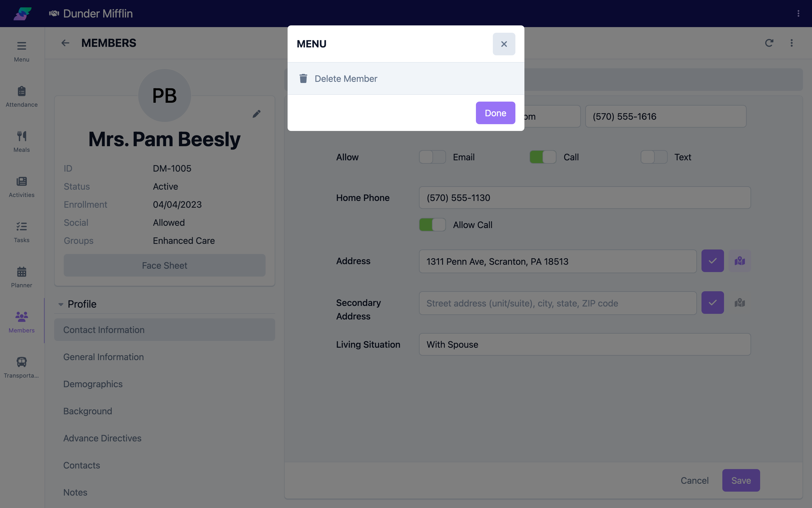Click map icon next to Secondary Address
The height and width of the screenshot is (508, 812).
point(740,303)
